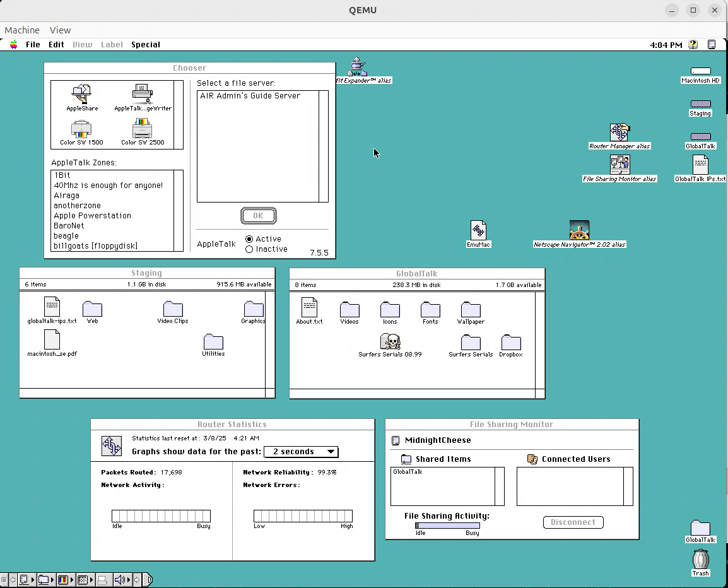Click the OK button in Chooser
The width and height of the screenshot is (728, 588).
259,216
